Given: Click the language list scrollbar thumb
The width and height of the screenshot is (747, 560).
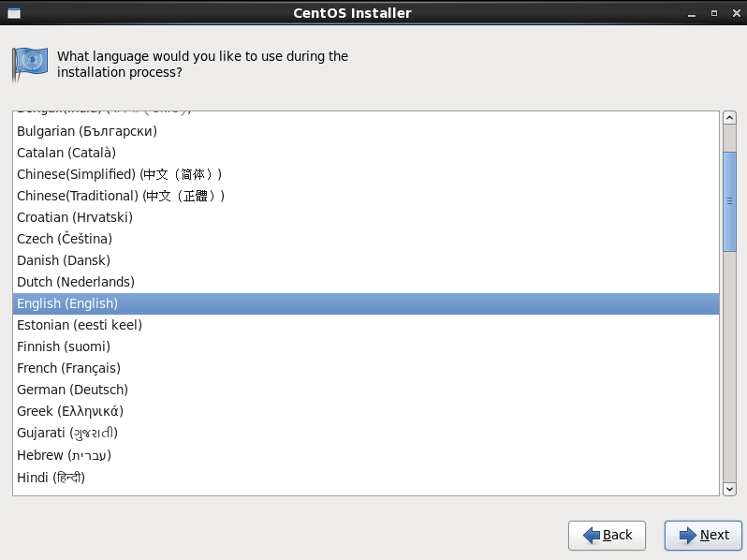Looking at the screenshot, I should (x=729, y=201).
